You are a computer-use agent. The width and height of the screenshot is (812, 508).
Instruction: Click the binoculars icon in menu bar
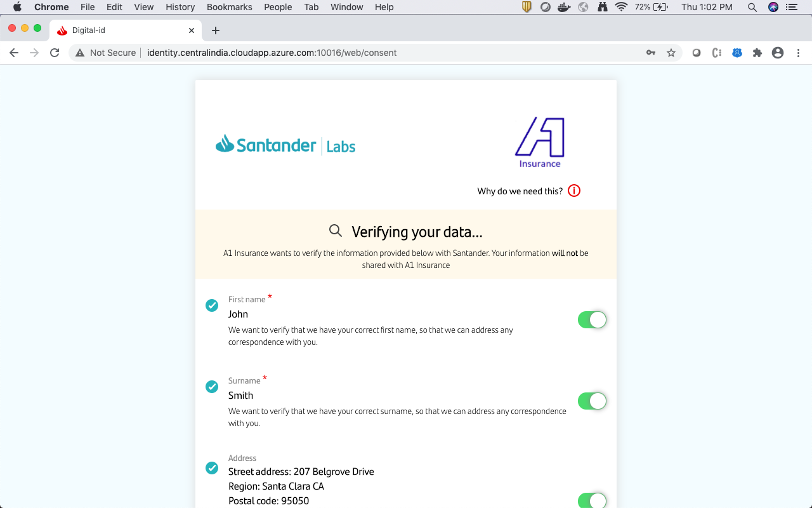coord(603,7)
